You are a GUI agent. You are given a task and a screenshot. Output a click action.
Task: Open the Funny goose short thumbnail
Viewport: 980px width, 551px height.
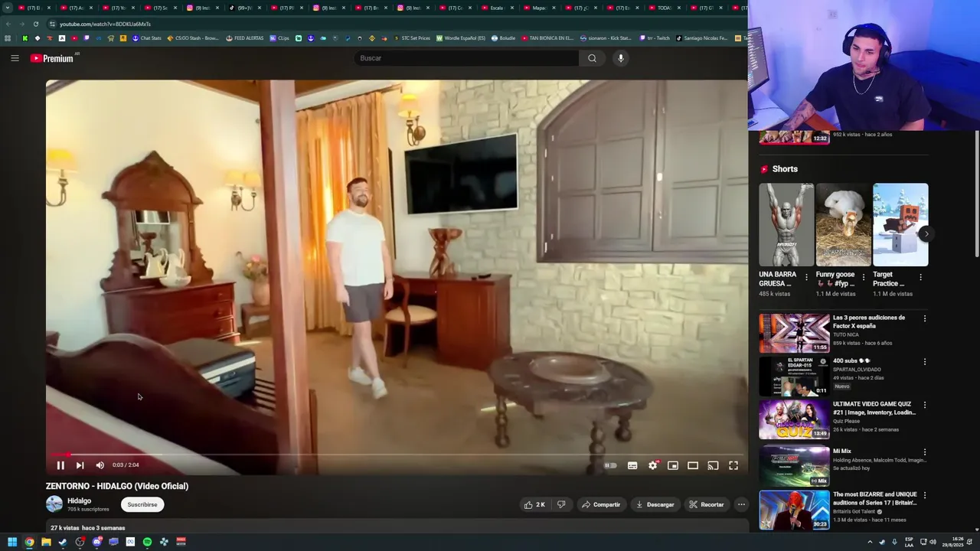click(843, 225)
